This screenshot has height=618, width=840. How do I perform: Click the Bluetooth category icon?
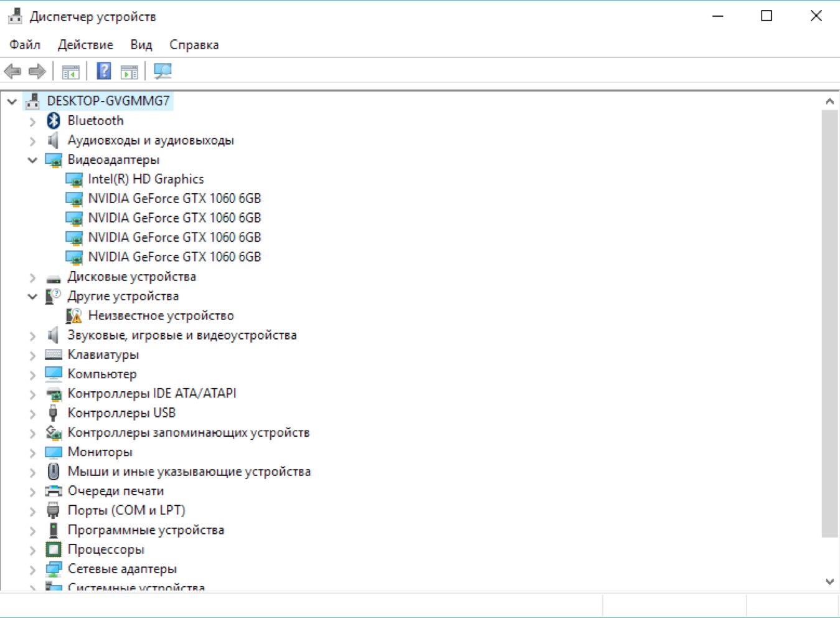point(54,121)
